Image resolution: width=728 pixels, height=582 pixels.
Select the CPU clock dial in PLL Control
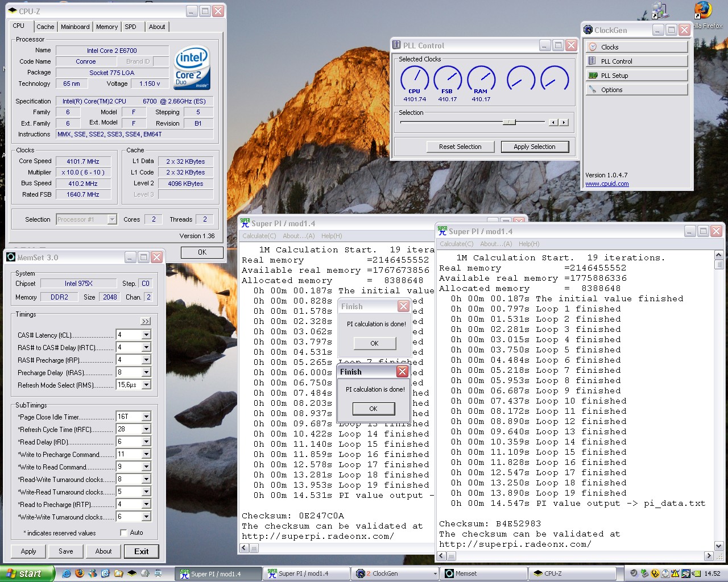415,80
